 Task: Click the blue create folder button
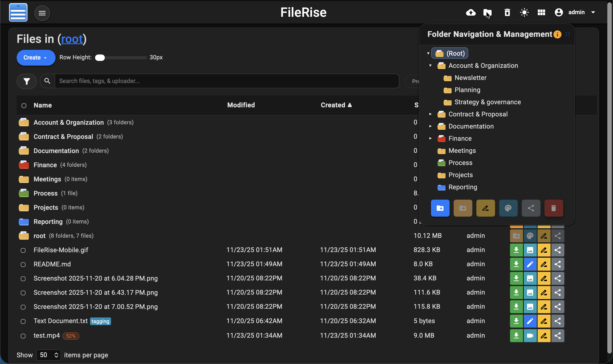pyautogui.click(x=440, y=208)
